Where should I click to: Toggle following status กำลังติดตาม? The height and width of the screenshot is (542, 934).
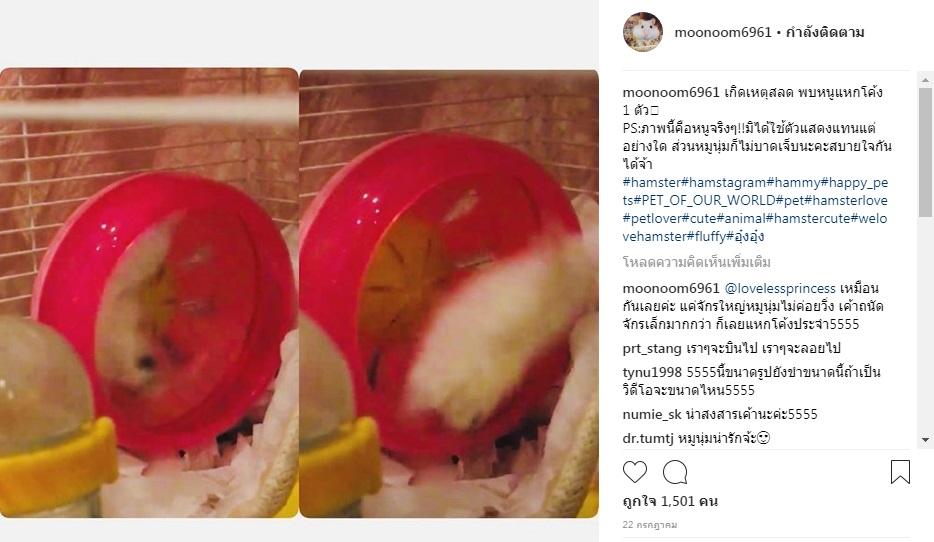pos(825,32)
